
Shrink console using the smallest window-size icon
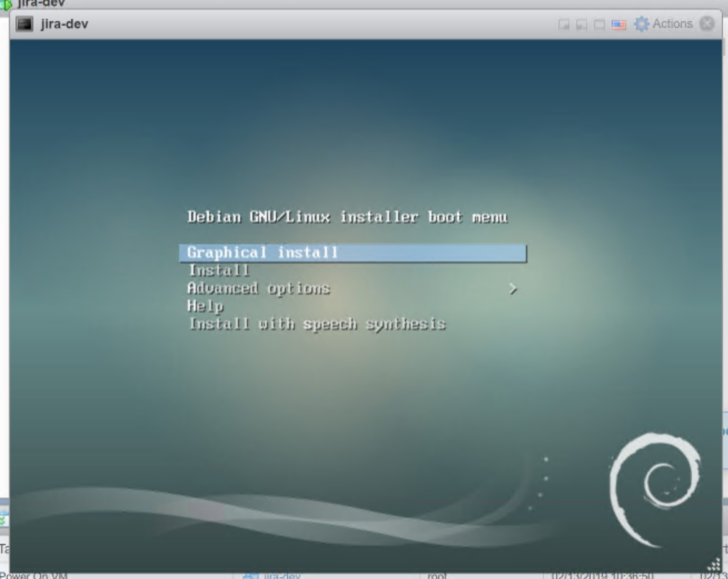pos(563,24)
